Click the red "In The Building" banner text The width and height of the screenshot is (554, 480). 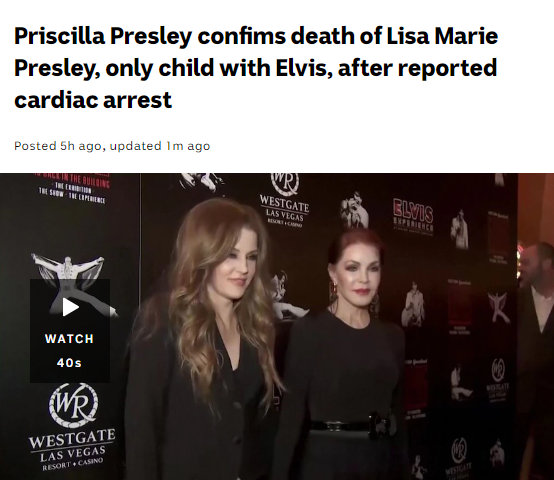(74, 179)
